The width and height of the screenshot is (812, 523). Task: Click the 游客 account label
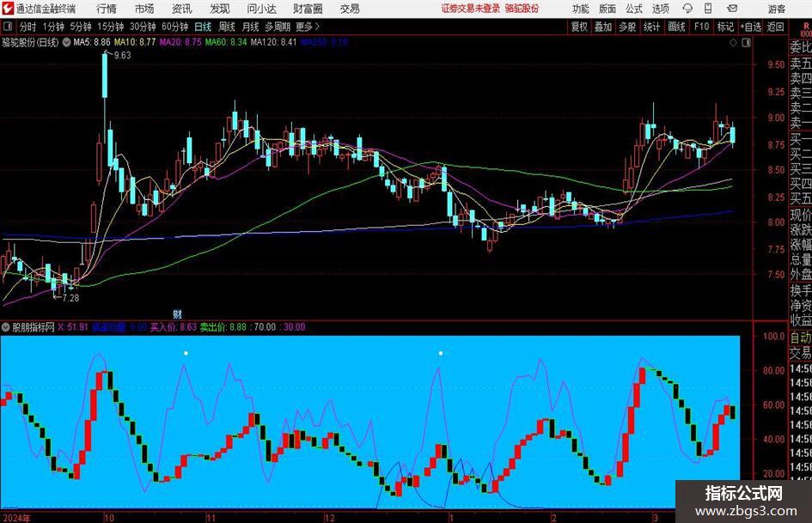coord(776,9)
